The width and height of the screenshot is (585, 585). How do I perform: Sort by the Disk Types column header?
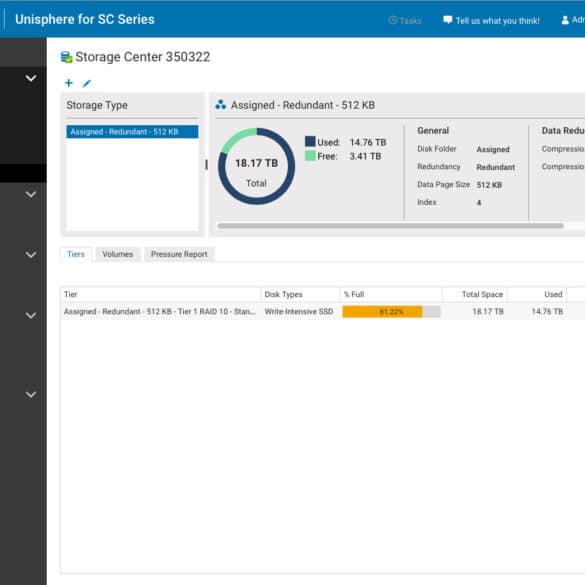300,294
